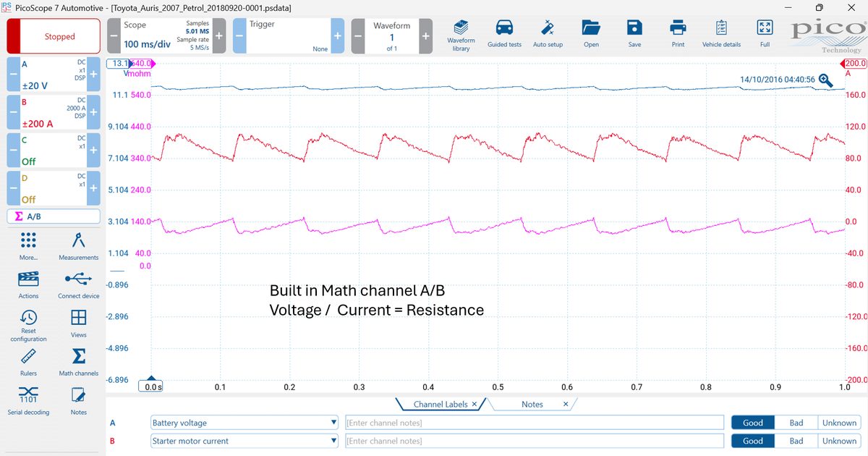Open channel C Off settings
Viewport: 868px width, 456px height.
[53, 151]
